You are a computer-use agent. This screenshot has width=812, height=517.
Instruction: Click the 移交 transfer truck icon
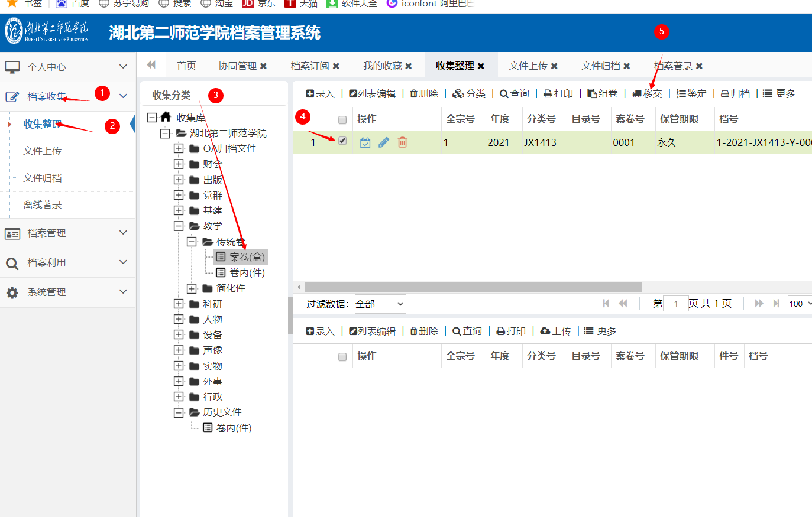tap(637, 94)
